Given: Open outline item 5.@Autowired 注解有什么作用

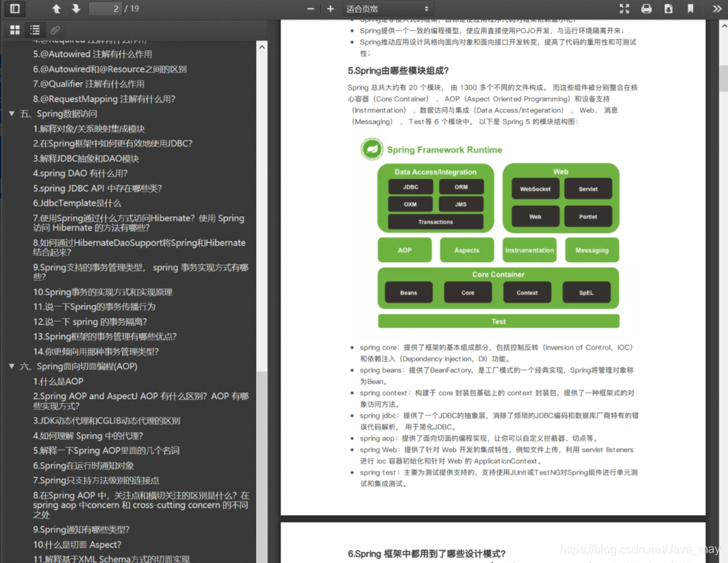Looking at the screenshot, I should 93,54.
